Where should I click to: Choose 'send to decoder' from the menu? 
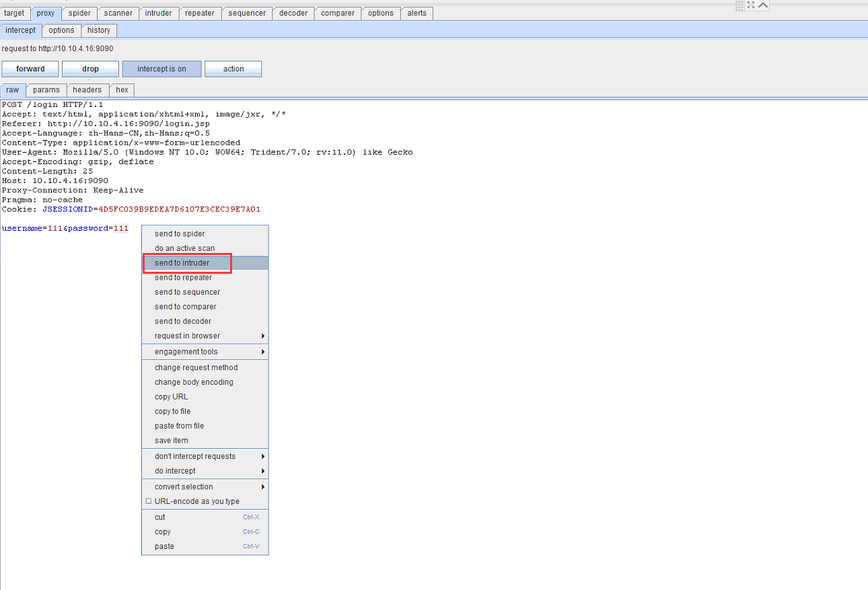coord(205,322)
